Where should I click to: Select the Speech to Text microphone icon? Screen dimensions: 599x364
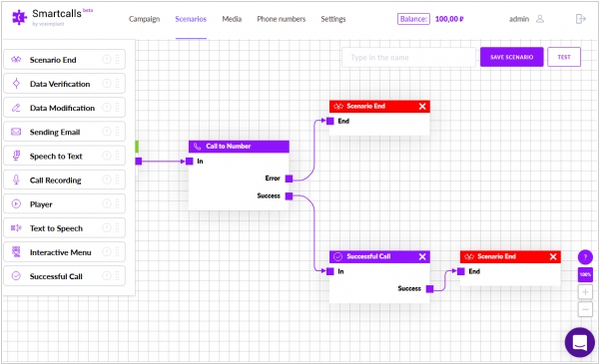coord(16,156)
